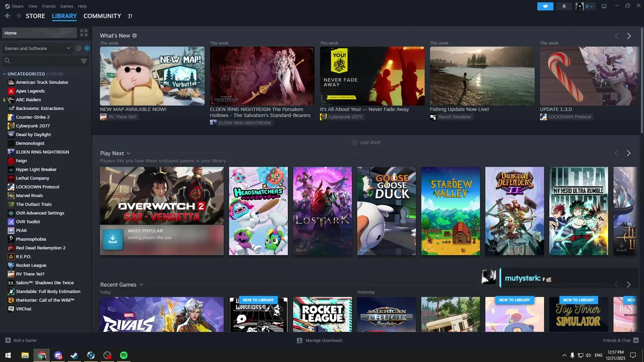The width and height of the screenshot is (644, 362).
Task: Open Friends & Chat icon
Action: pos(636,340)
